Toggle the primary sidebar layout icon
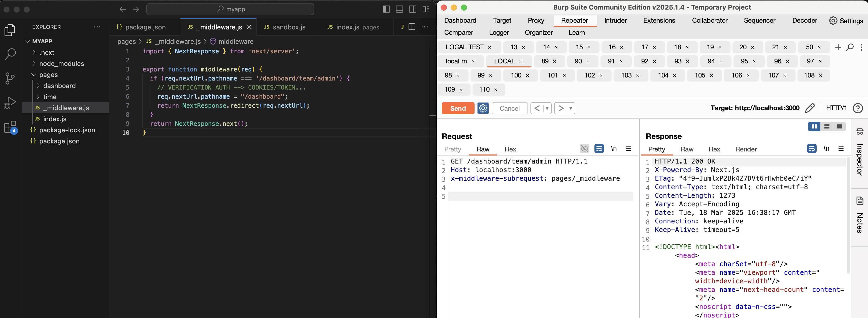The width and height of the screenshot is (868, 318). [x=386, y=9]
